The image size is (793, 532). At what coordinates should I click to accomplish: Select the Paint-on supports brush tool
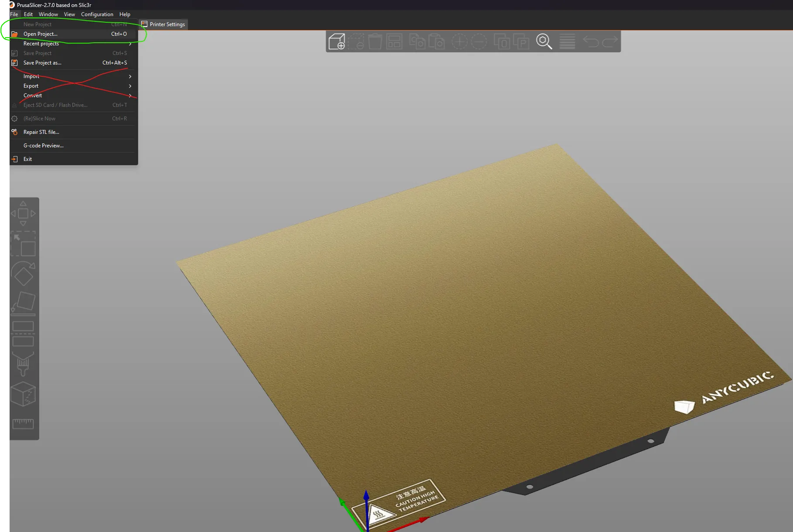[x=23, y=364]
